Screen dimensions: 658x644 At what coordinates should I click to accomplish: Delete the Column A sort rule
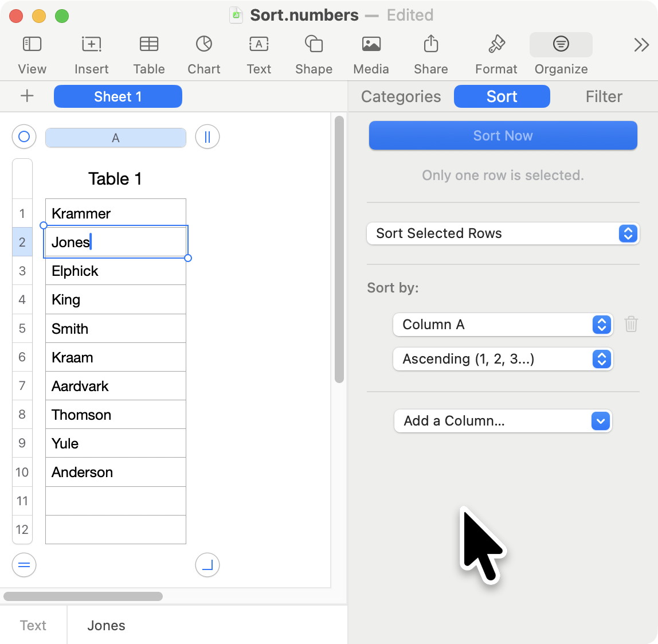tap(631, 324)
